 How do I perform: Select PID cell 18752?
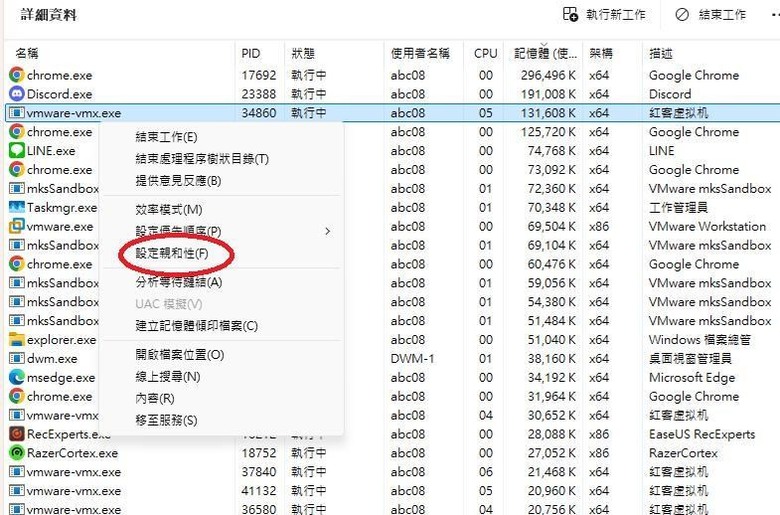tap(259, 453)
